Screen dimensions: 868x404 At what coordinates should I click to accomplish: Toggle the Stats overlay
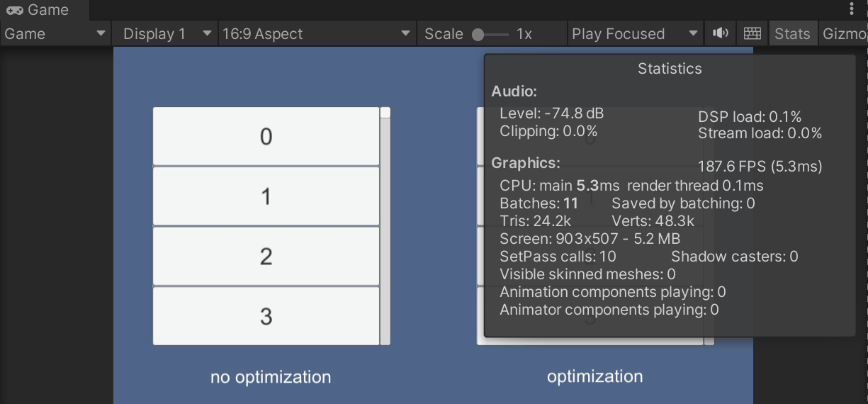(791, 33)
